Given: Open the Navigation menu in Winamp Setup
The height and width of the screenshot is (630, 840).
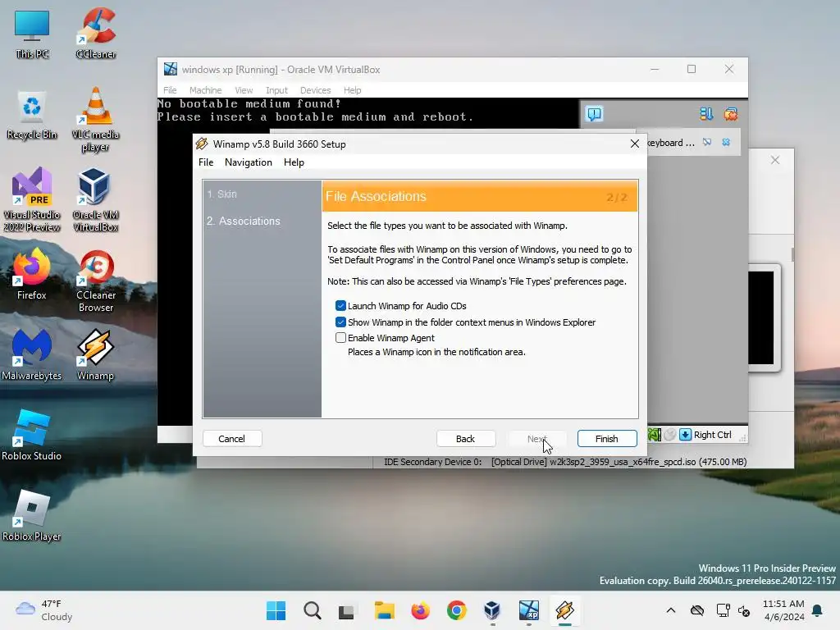Looking at the screenshot, I should point(249,162).
